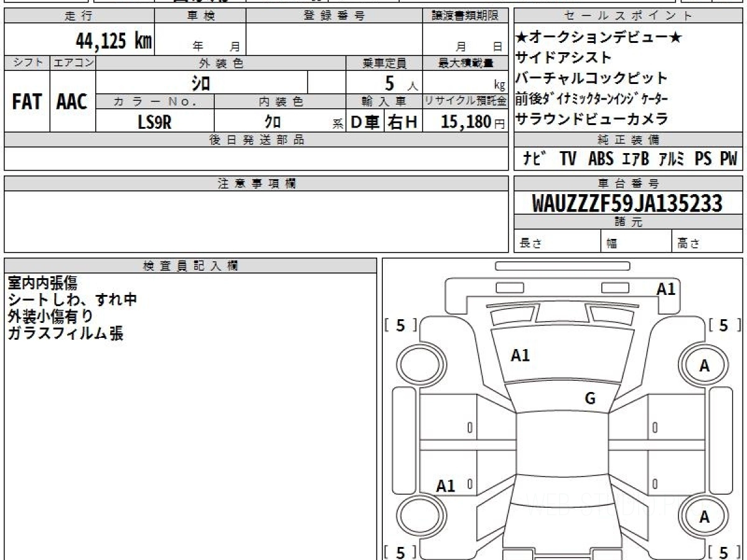The height and width of the screenshot is (560, 747).
Task: Select the A1 mark on the hood
Action: 520,355
